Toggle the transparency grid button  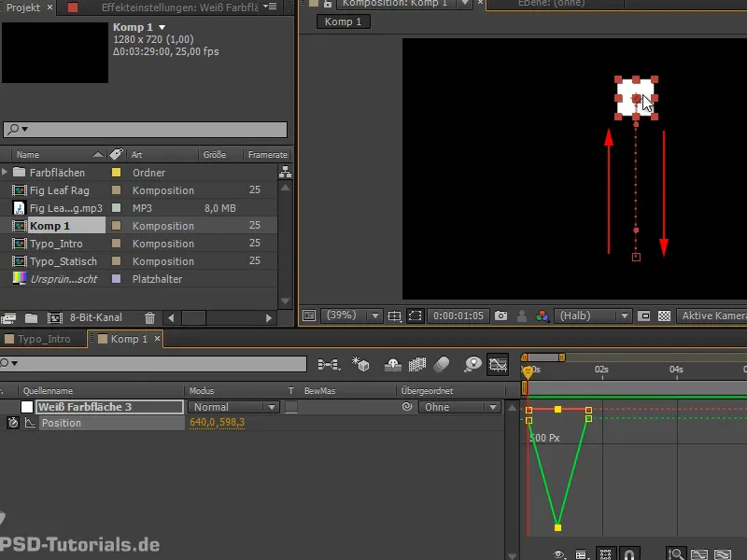pos(664,316)
